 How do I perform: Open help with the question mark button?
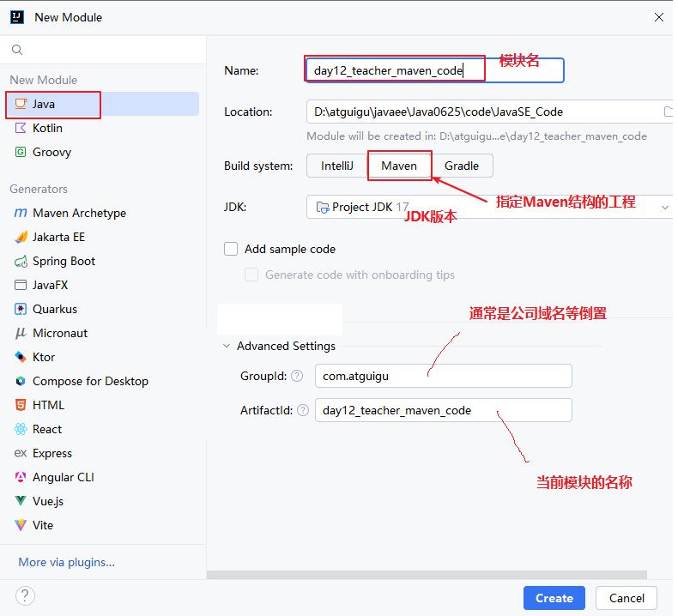tap(25, 596)
